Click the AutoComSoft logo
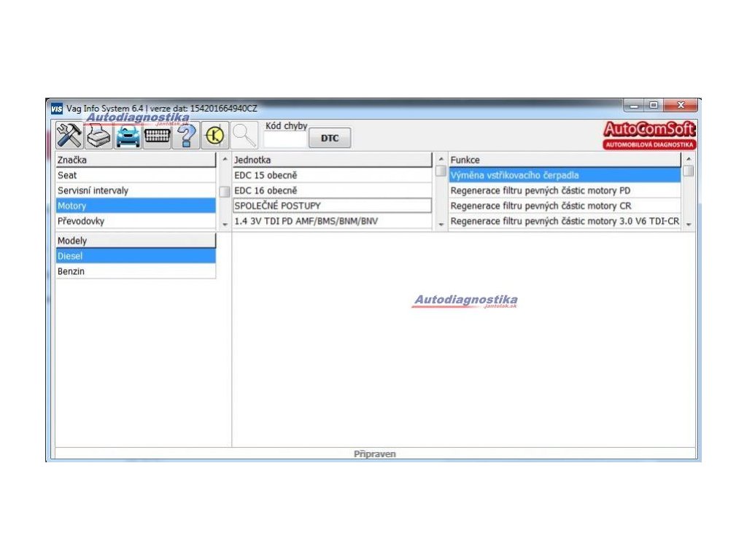747x560 pixels. (649, 135)
